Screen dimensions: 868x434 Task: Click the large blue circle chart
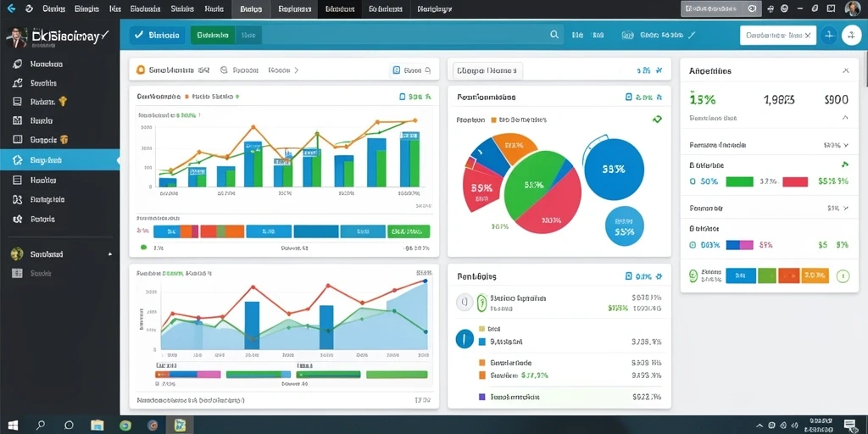[615, 169]
